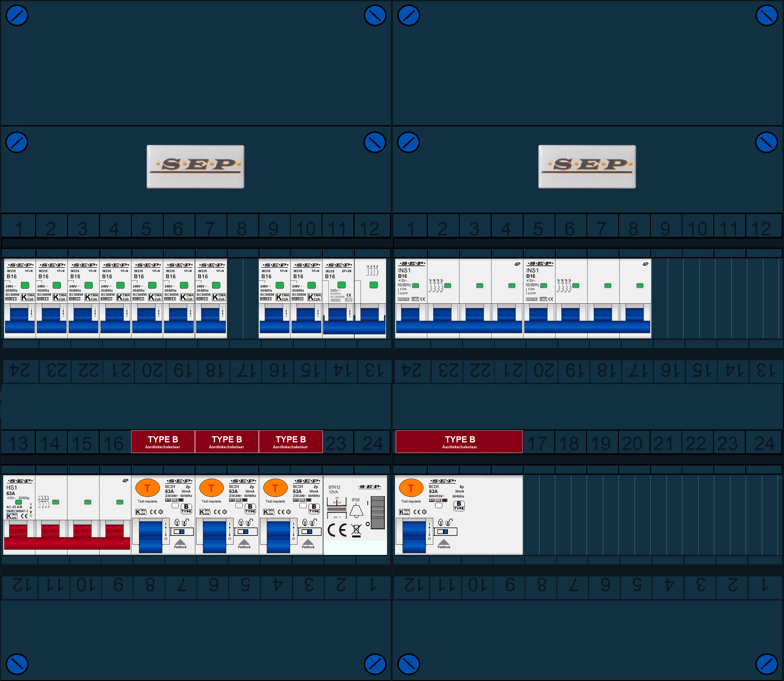Click green indicator on the leftmost INS18 B16 breaker
The width and height of the screenshot is (784, 681).
click(25, 285)
